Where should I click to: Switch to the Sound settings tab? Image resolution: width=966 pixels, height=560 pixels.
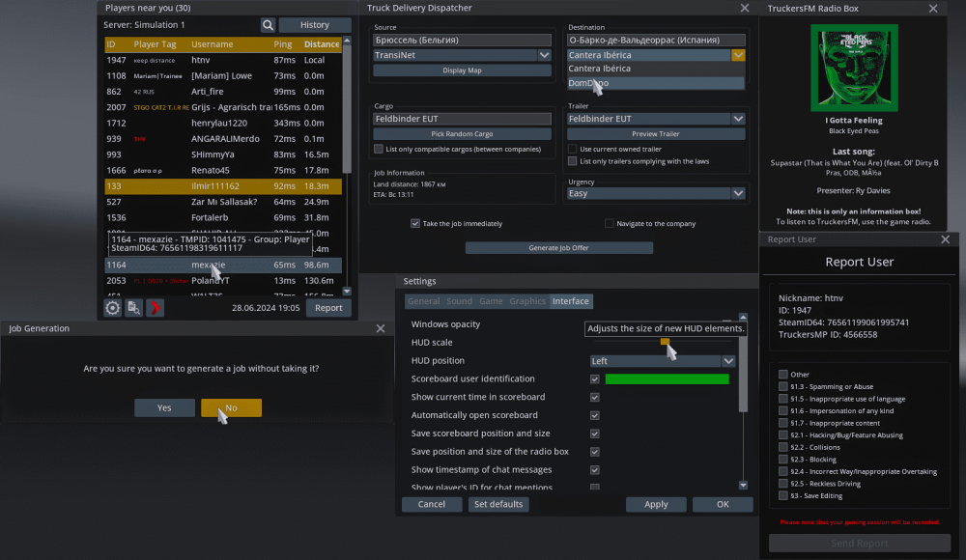[459, 300]
